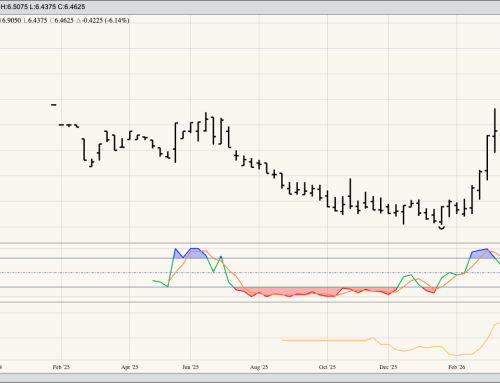Click the 'Feb '25' date axis label
The image size is (500, 383).
pyautogui.click(x=61, y=367)
